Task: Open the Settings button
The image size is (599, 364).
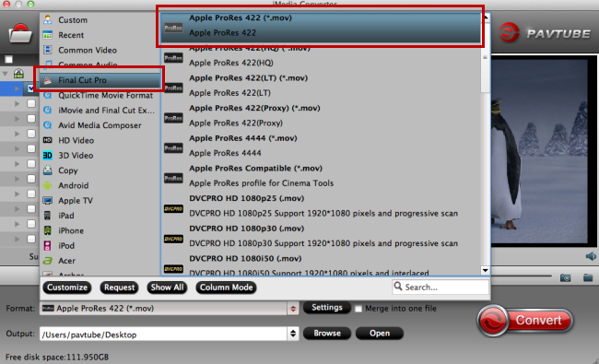Action: pyautogui.click(x=327, y=308)
